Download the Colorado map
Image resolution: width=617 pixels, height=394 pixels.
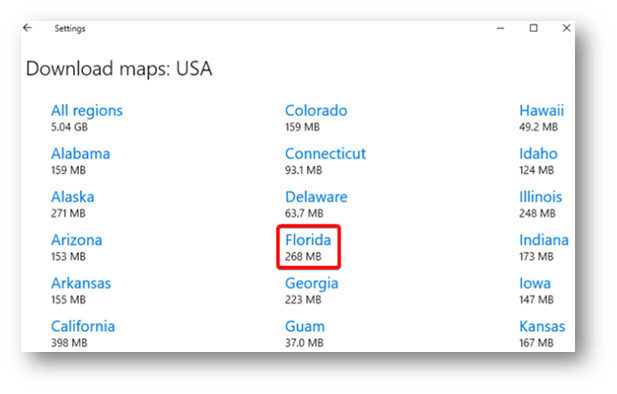coord(316,118)
